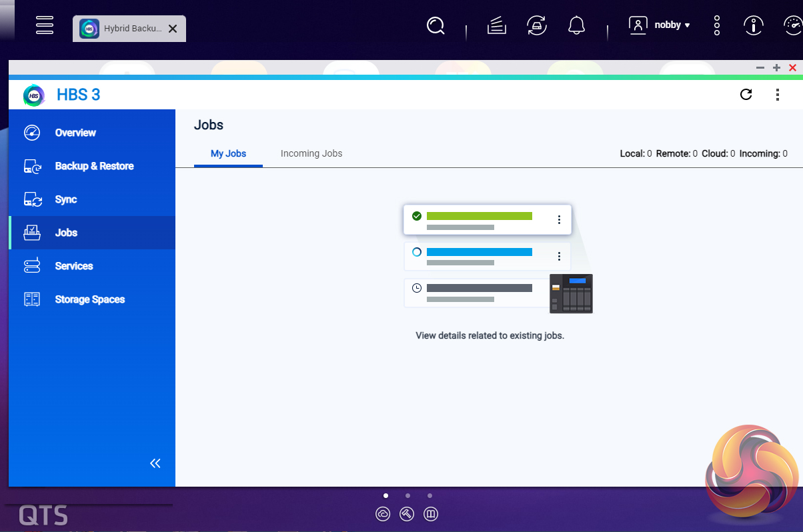
Task: Open external devices icon in top bar
Action: coord(536,26)
